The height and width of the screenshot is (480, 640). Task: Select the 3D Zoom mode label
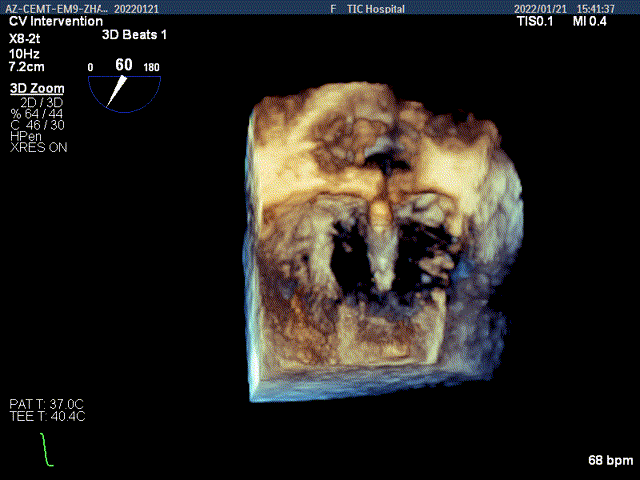[x=37, y=89]
